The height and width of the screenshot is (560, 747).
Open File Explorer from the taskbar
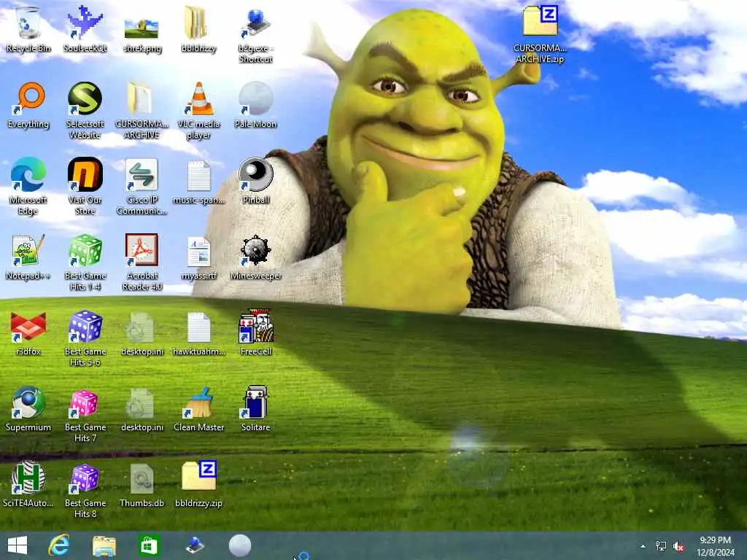pos(104,545)
